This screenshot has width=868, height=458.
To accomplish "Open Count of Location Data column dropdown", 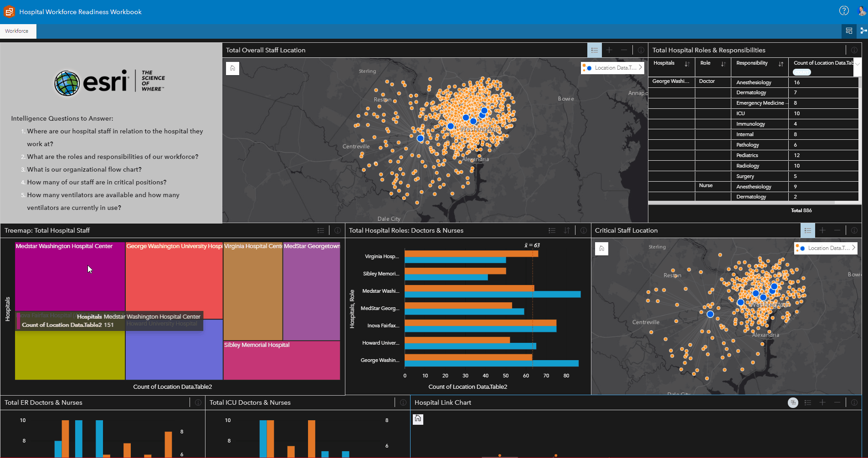I will [858, 64].
